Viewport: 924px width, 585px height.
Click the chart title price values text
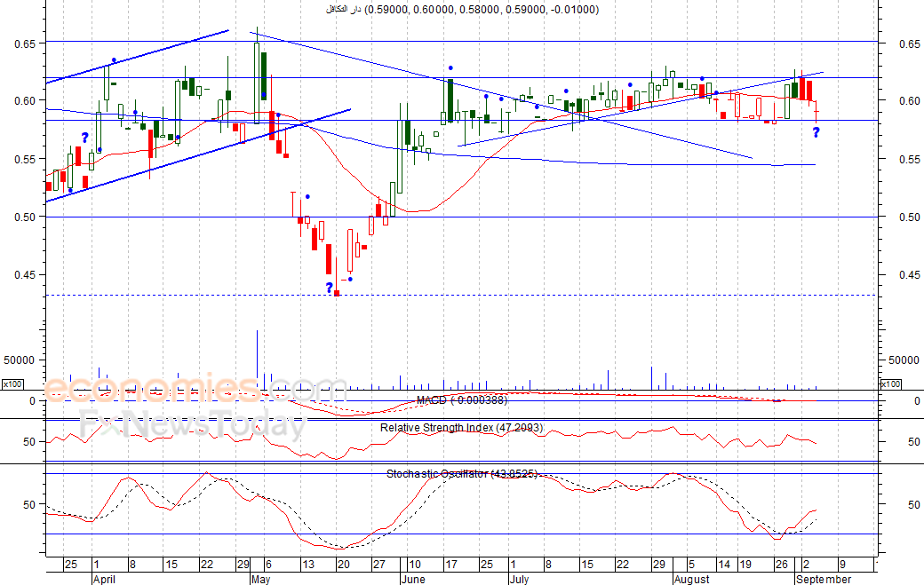tap(482, 10)
